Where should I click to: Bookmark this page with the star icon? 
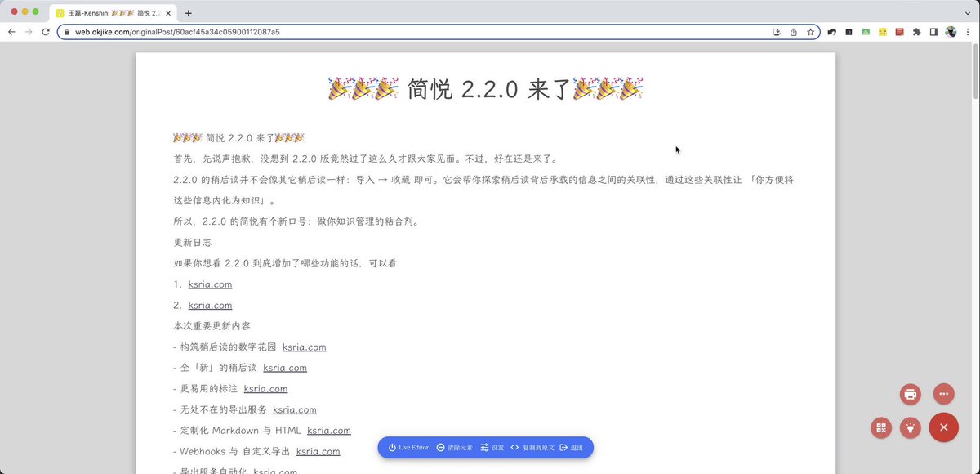pyautogui.click(x=810, y=32)
